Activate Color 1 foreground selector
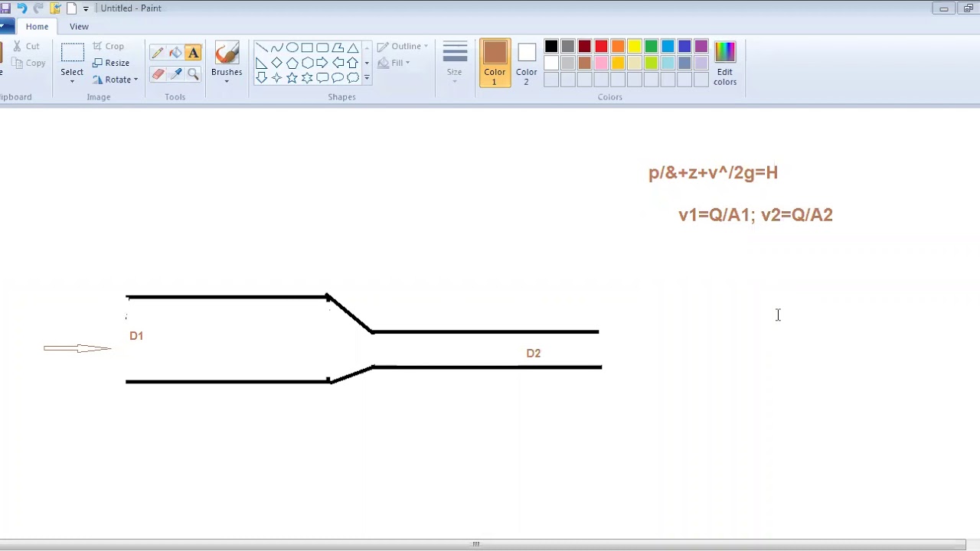This screenshot has width=980, height=551. click(x=495, y=63)
